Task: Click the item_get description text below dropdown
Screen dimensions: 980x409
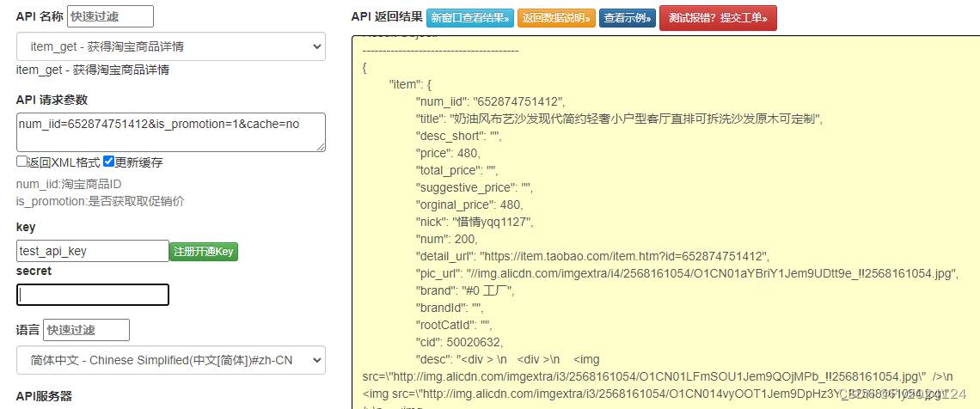Action: point(93,70)
